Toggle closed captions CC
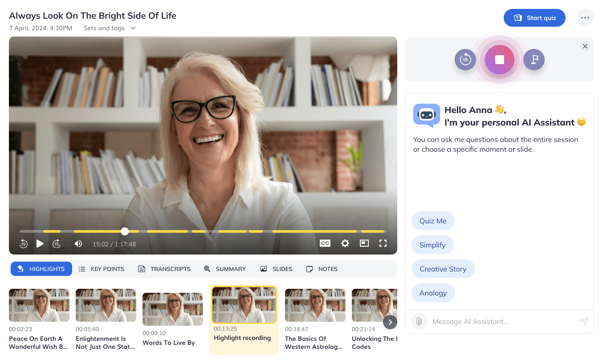The height and width of the screenshot is (364, 603). [x=325, y=243]
